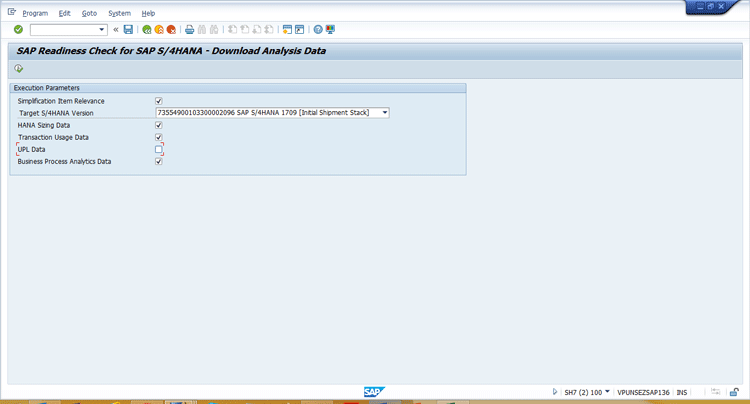Screen dimensions: 750x404
Task: Click the Next Page icon
Action: [x=257, y=30]
